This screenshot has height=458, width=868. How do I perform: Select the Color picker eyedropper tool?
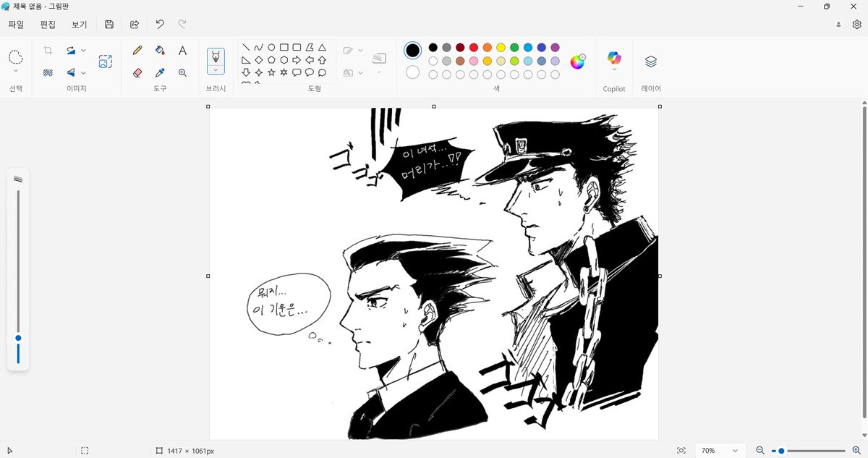tap(160, 72)
